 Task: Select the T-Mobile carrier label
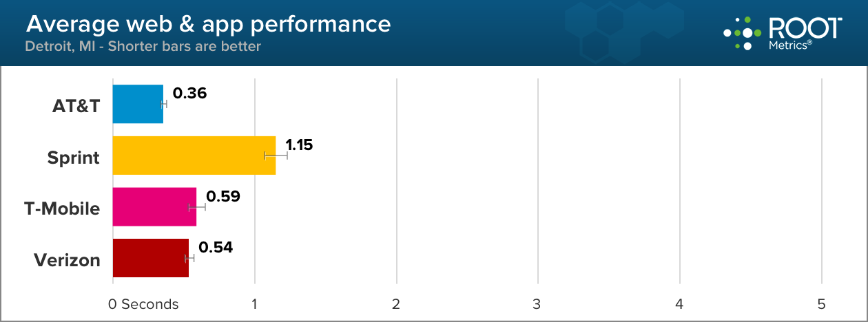62,208
